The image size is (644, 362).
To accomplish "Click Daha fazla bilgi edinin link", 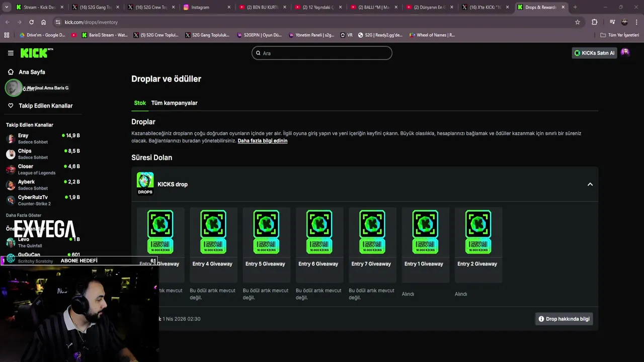I will 263,141.
